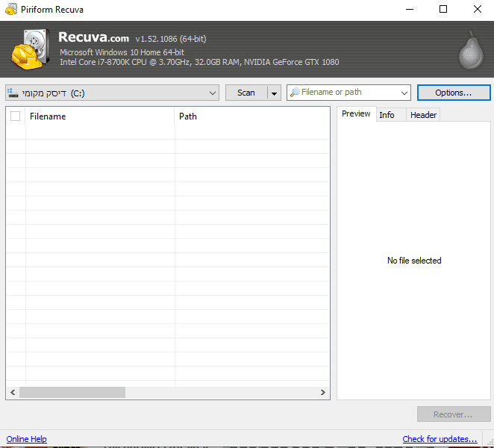Screen dimensions: 494x448
Task: Sort by the Filename column header
Action: 100,116
